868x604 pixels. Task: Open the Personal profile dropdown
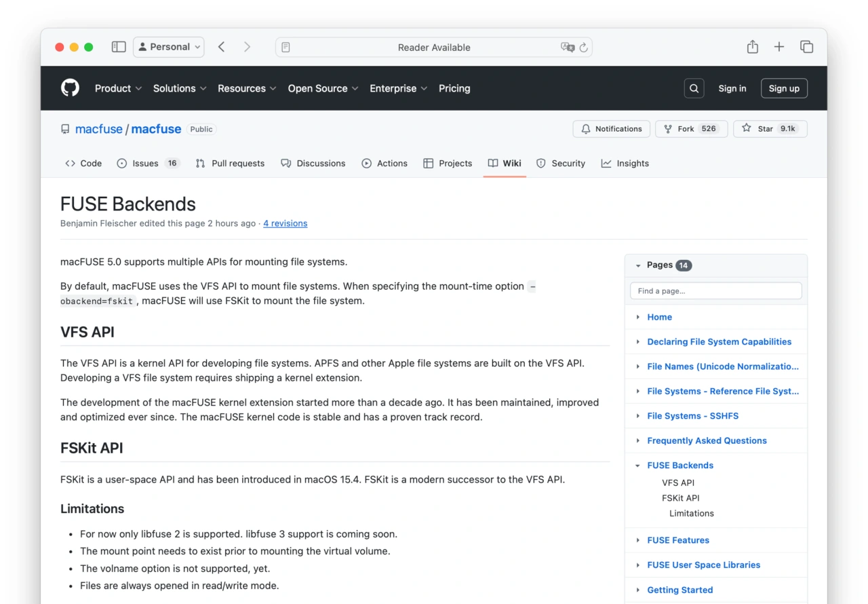click(169, 47)
